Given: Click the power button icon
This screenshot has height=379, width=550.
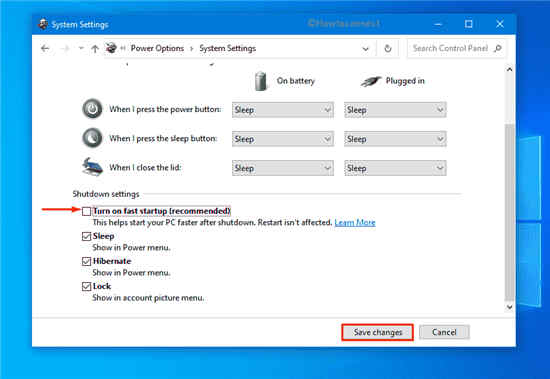Looking at the screenshot, I should [x=92, y=109].
